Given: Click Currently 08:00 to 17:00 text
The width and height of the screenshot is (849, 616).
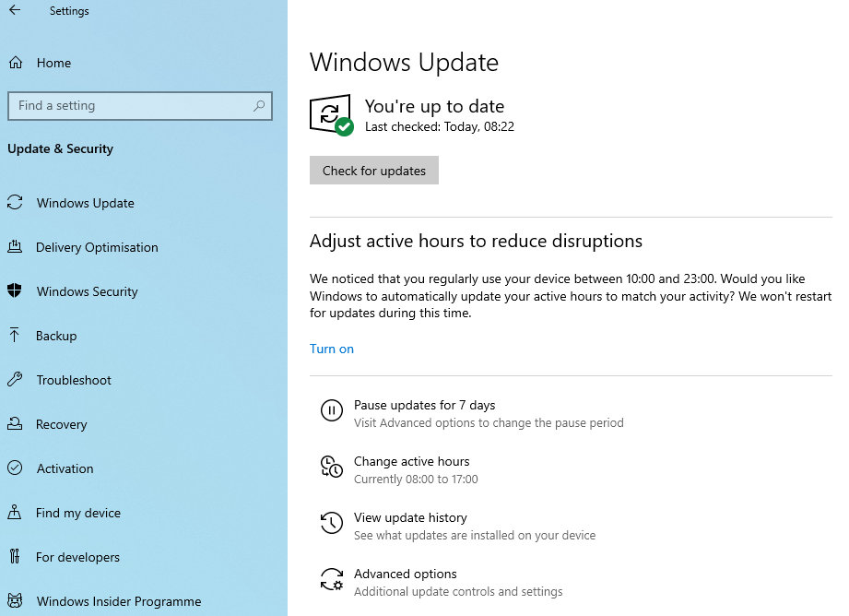Looking at the screenshot, I should (416, 479).
